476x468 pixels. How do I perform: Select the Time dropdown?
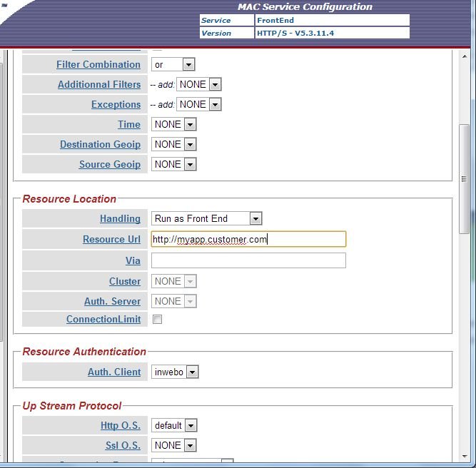click(x=174, y=124)
